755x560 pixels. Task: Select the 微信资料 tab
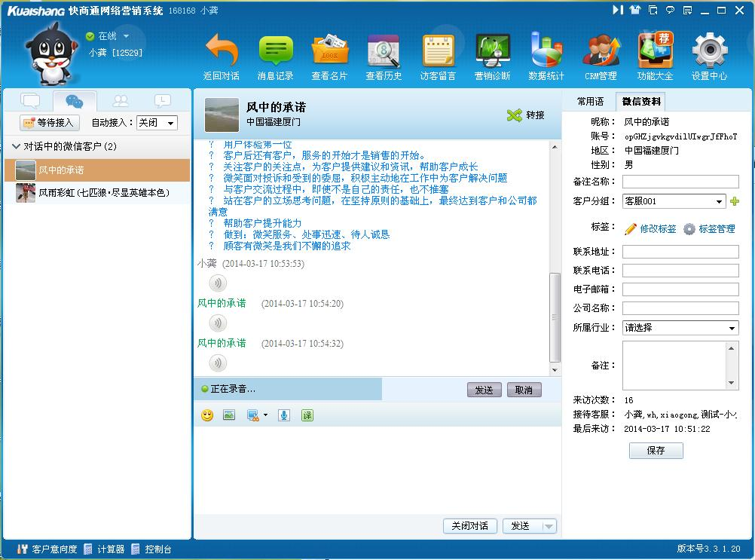pos(640,102)
